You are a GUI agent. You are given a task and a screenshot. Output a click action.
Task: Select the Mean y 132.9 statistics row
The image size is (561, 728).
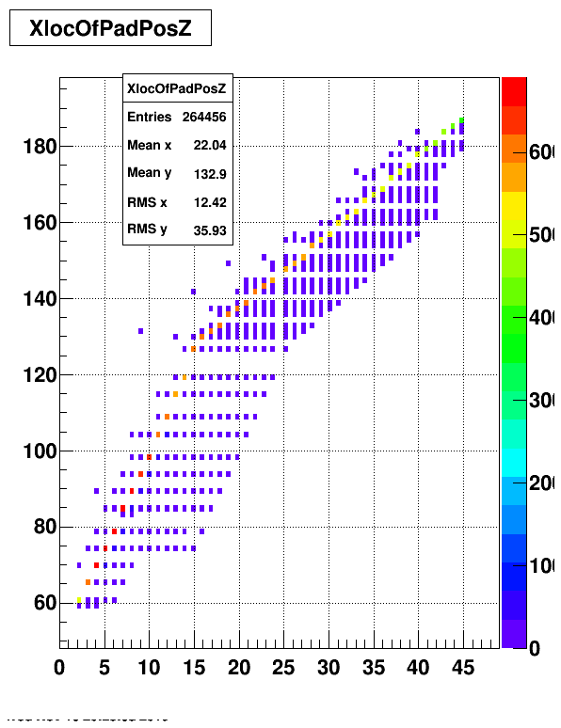(177, 173)
